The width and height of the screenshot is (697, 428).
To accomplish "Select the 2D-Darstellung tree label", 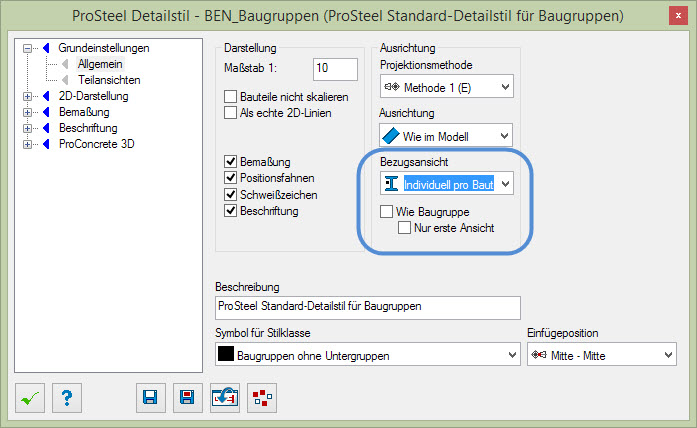I will pyautogui.click(x=94, y=96).
